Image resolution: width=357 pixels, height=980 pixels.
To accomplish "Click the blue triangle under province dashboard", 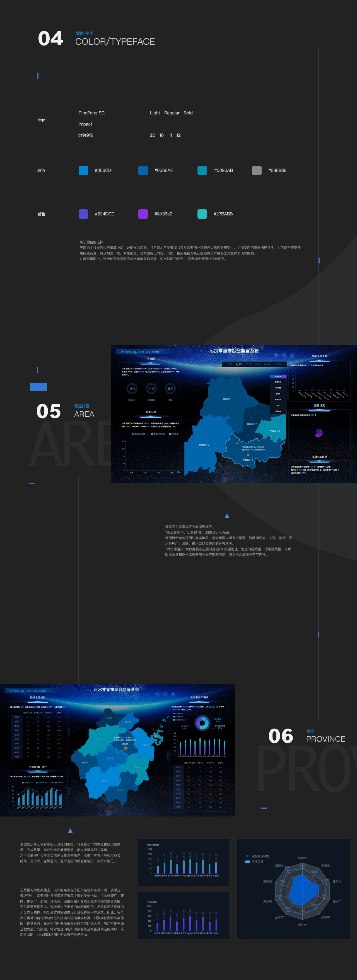I will tap(70, 830).
